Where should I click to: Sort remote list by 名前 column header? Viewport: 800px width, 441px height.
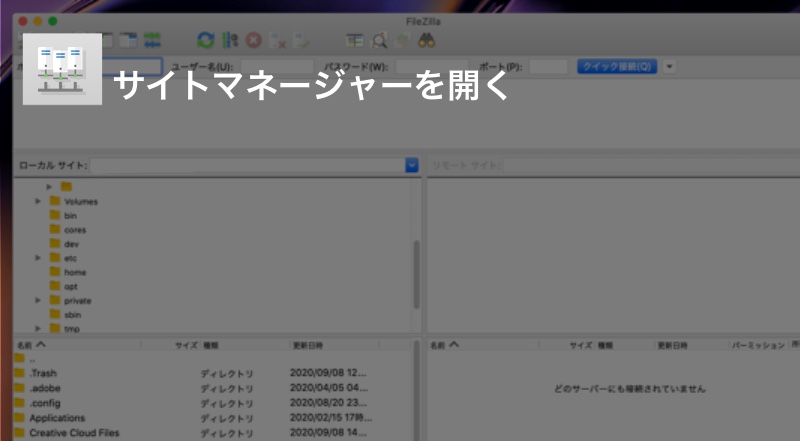[x=483, y=345]
